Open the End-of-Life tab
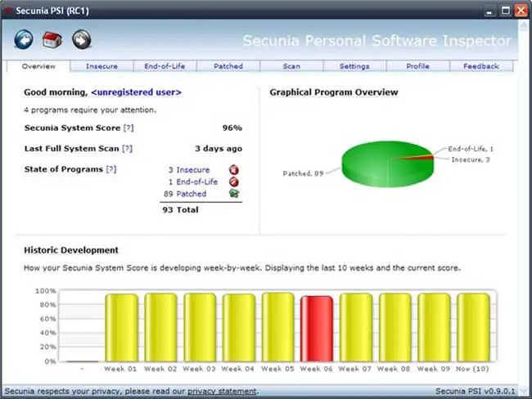Viewport: 532px width, 399px height. [x=165, y=66]
